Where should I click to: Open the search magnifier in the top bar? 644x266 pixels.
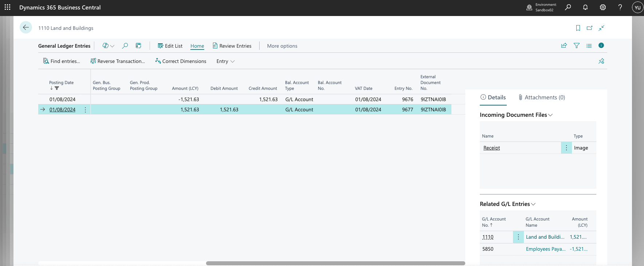pyautogui.click(x=568, y=7)
